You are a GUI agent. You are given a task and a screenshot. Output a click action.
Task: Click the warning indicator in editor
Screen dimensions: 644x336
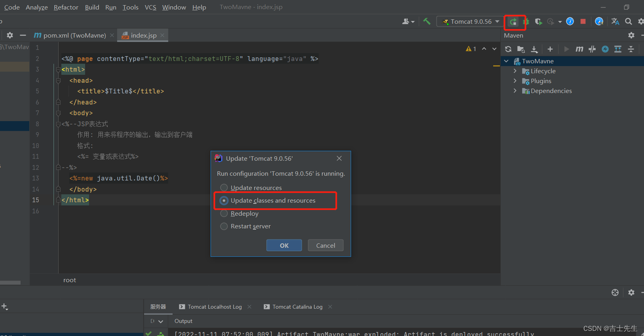(471, 49)
